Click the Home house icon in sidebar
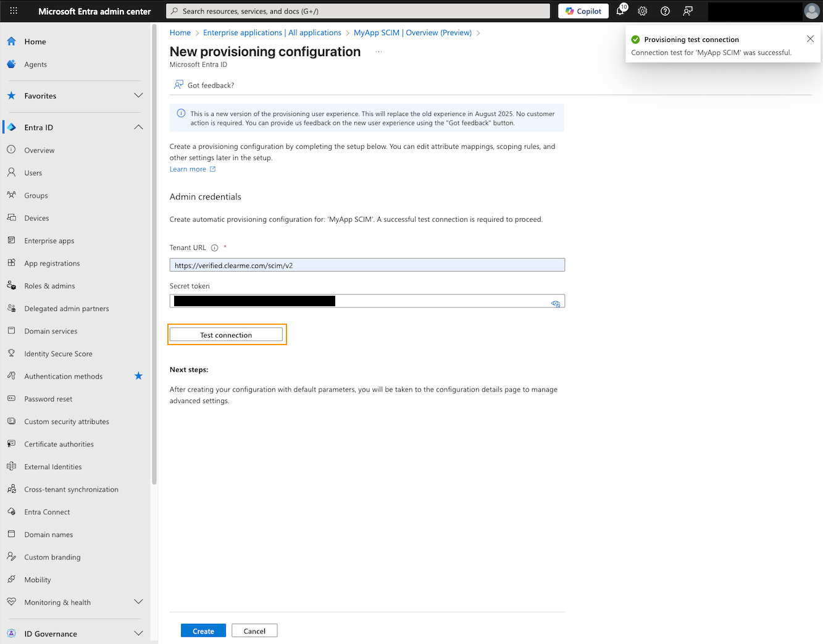The height and width of the screenshot is (644, 823). click(x=11, y=41)
